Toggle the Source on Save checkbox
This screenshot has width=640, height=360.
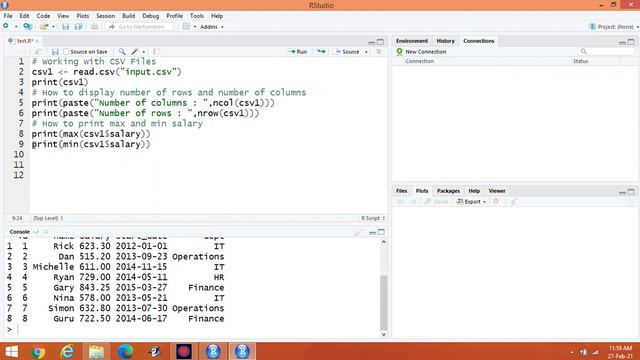(66, 52)
